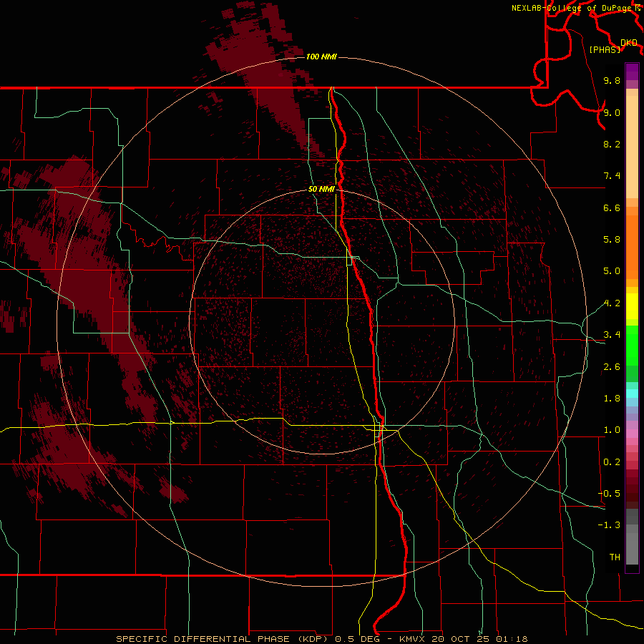Image resolution: width=644 pixels, height=644 pixels.
Task: Click the 0.2 legend value
Action: coord(612,462)
